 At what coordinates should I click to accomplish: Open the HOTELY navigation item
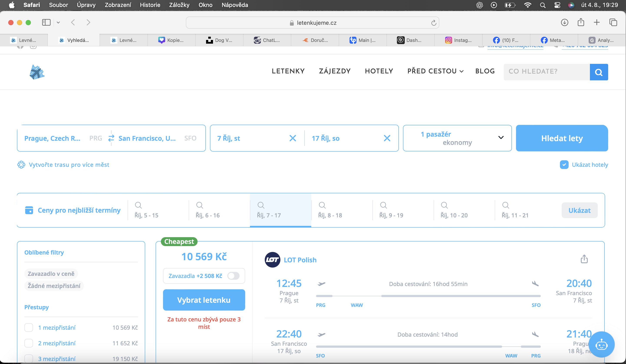tap(379, 71)
